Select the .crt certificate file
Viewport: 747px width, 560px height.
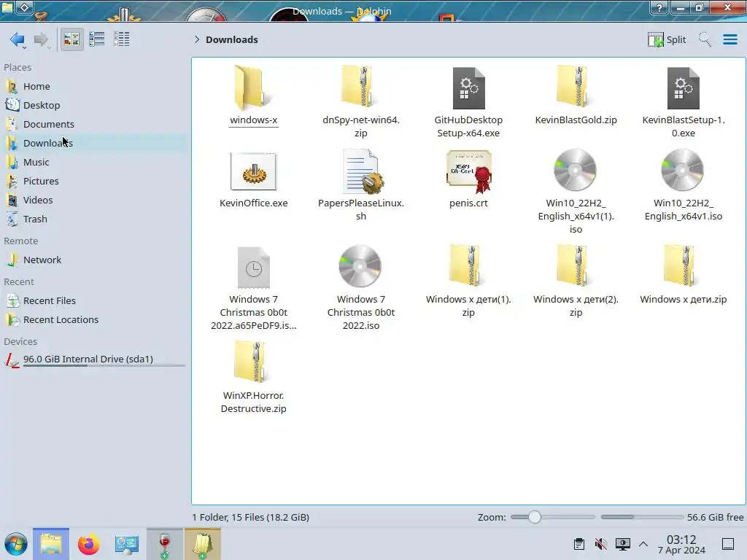click(468, 179)
